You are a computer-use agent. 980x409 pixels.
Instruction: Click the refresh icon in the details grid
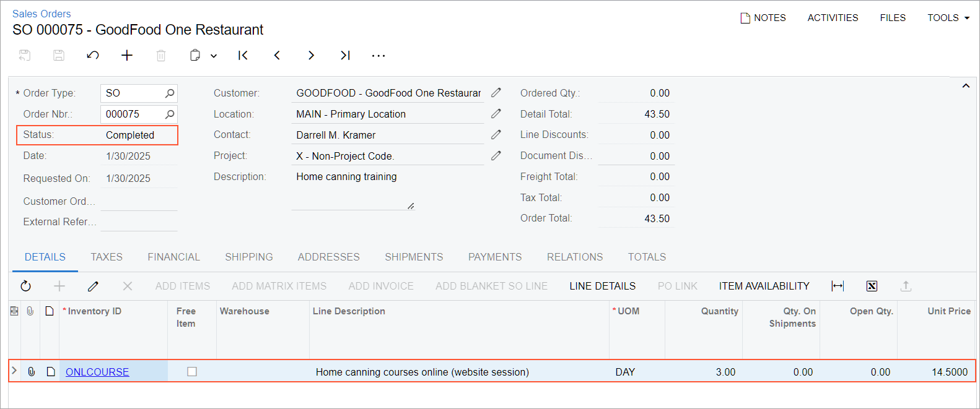click(x=25, y=286)
